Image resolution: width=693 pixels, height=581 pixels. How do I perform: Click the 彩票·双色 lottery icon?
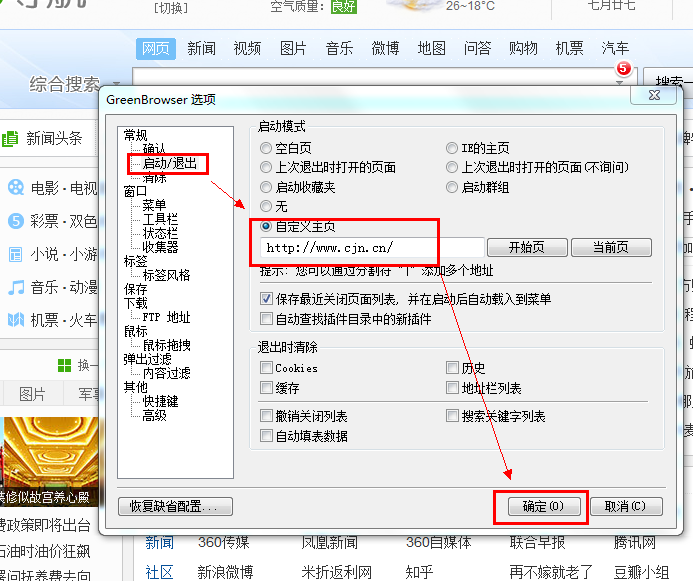click(15, 221)
